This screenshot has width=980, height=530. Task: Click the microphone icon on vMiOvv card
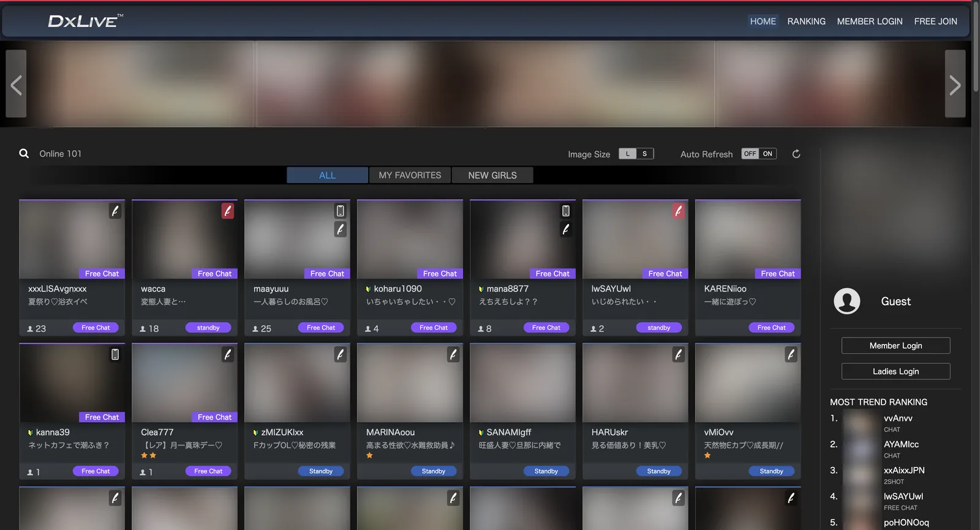pyautogui.click(x=791, y=354)
